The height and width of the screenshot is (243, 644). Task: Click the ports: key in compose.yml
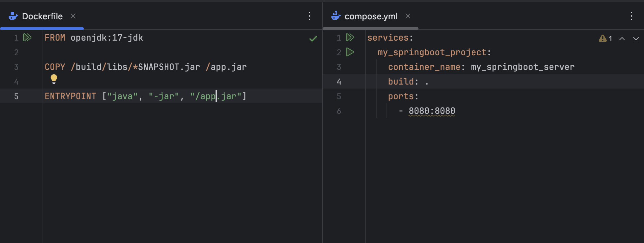[403, 96]
